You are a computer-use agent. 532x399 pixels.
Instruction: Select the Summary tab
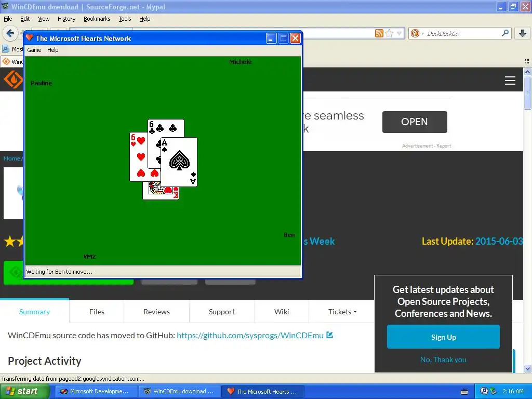(35, 312)
